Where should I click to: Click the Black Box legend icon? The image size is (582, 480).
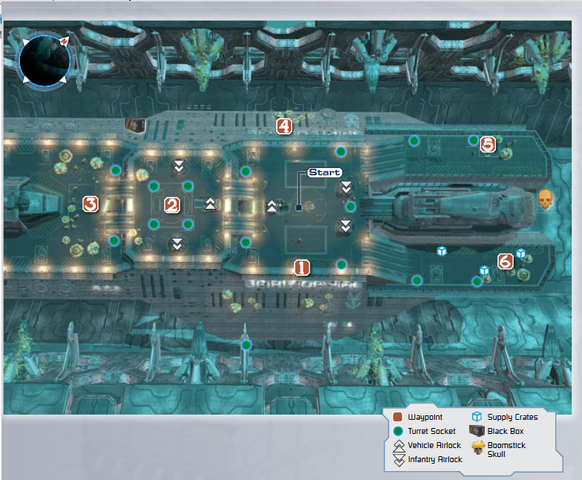[x=477, y=431]
